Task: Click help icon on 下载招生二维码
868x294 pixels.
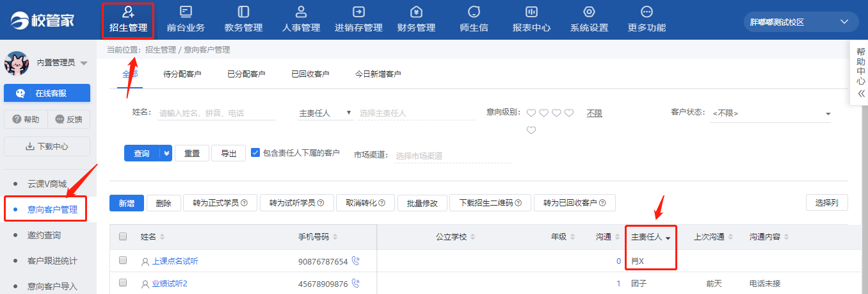Action: tap(518, 203)
